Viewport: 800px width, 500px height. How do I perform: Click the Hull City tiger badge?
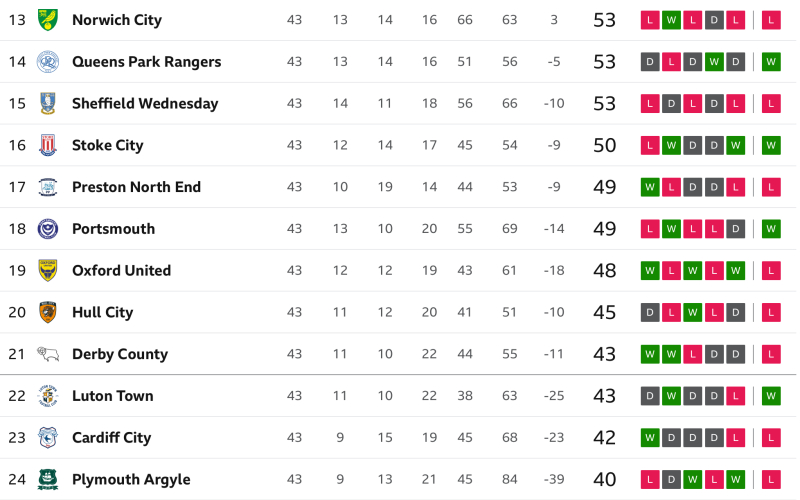[x=47, y=313]
